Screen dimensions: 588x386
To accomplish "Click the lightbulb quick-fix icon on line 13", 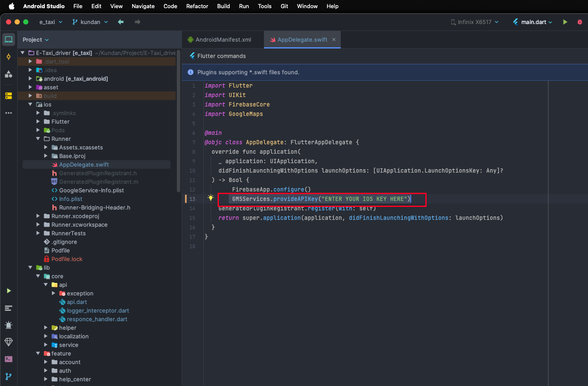I will (x=211, y=198).
